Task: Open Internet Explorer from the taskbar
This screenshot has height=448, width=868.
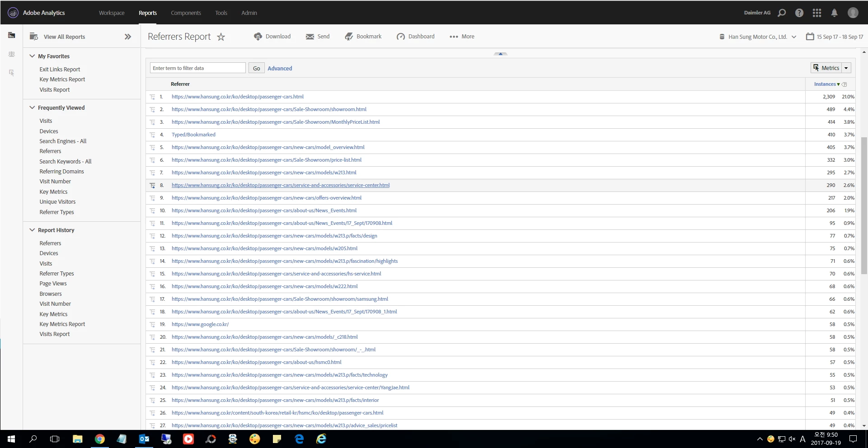Action: 321,439
